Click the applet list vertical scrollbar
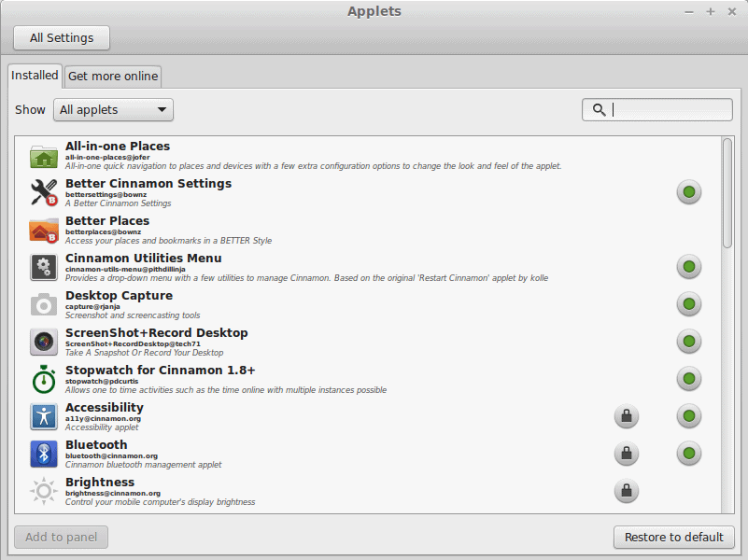 pyautogui.click(x=727, y=193)
